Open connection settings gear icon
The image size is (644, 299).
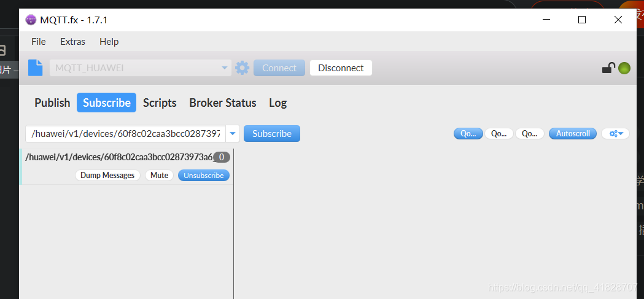[x=242, y=68]
